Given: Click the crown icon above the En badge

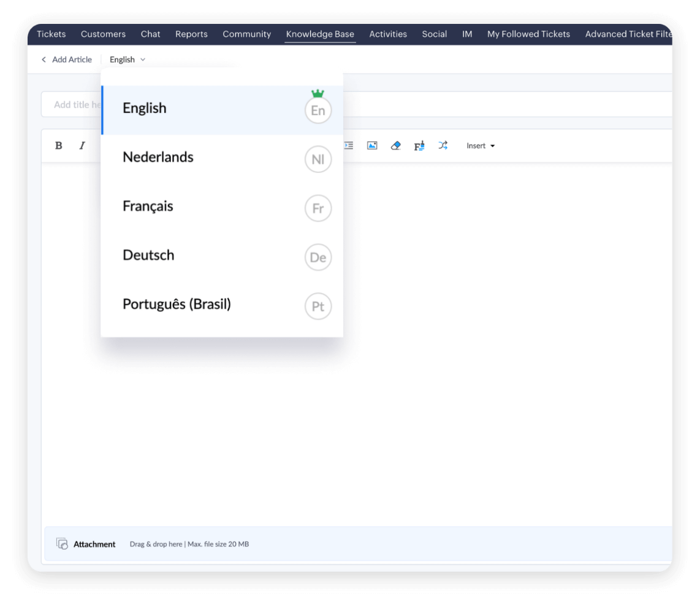Looking at the screenshot, I should 318,93.
